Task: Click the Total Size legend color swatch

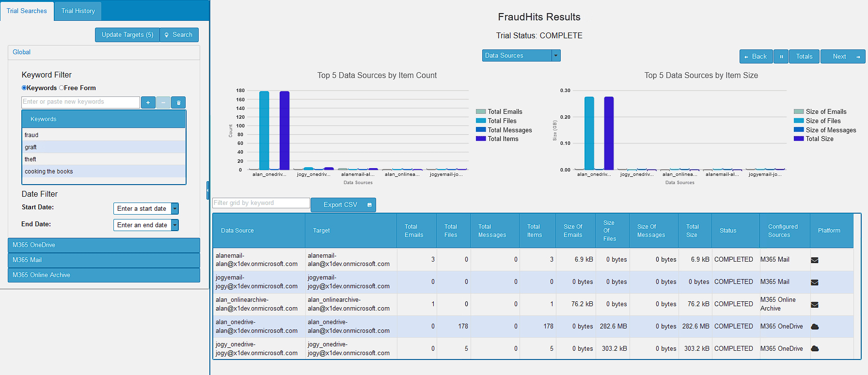Action: point(799,139)
